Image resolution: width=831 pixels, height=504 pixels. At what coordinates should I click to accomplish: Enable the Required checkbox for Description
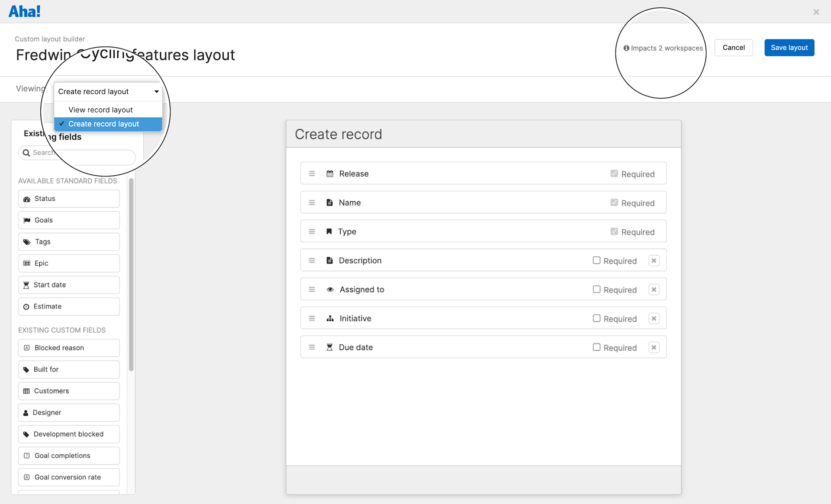[596, 260]
